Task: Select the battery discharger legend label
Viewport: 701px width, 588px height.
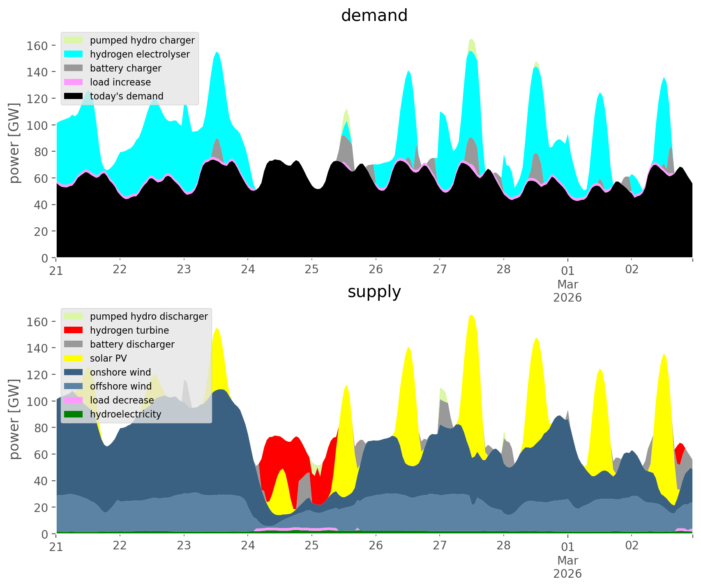Action: click(132, 344)
